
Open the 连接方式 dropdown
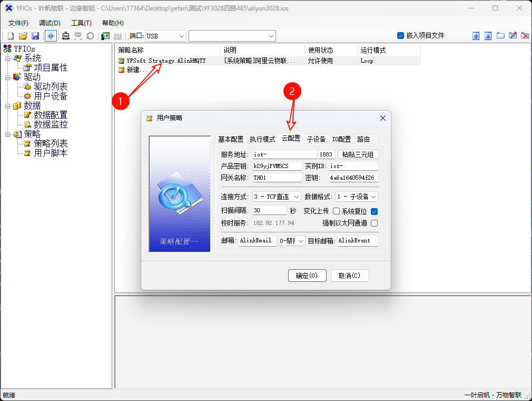click(297, 197)
